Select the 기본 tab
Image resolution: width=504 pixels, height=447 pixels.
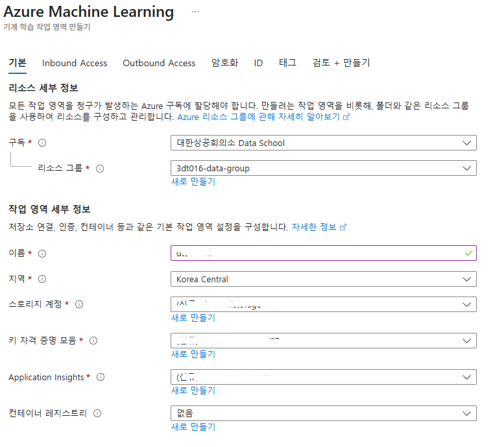click(x=18, y=63)
